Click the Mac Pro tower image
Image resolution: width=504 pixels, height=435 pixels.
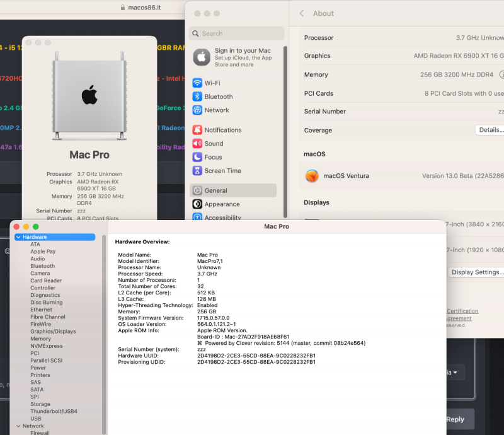pos(89,96)
